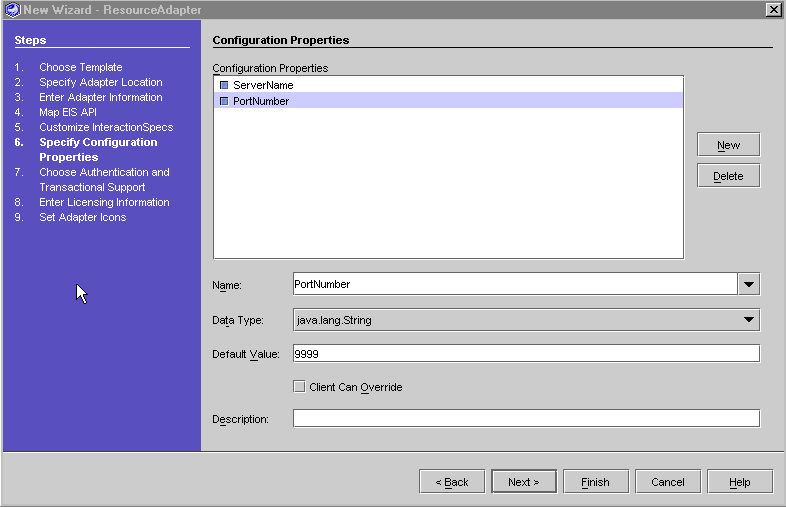Click step Choose Authentication and Transactional Support
The width and height of the screenshot is (786, 507).
[x=104, y=180]
